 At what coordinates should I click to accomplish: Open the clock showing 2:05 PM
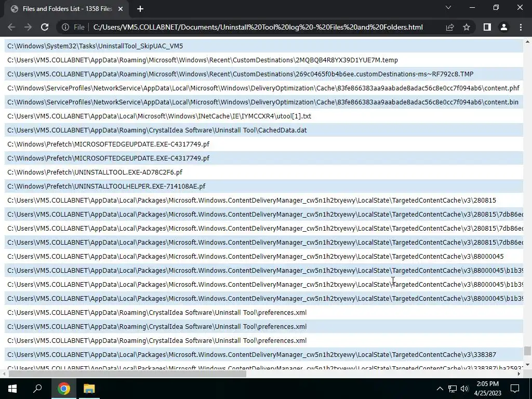tap(487, 389)
